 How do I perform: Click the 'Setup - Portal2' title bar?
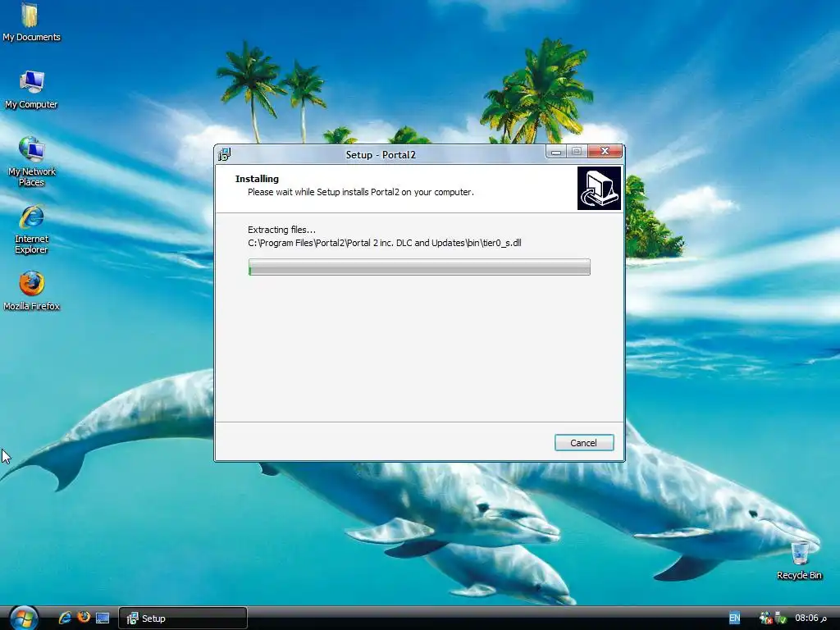pyautogui.click(x=381, y=155)
